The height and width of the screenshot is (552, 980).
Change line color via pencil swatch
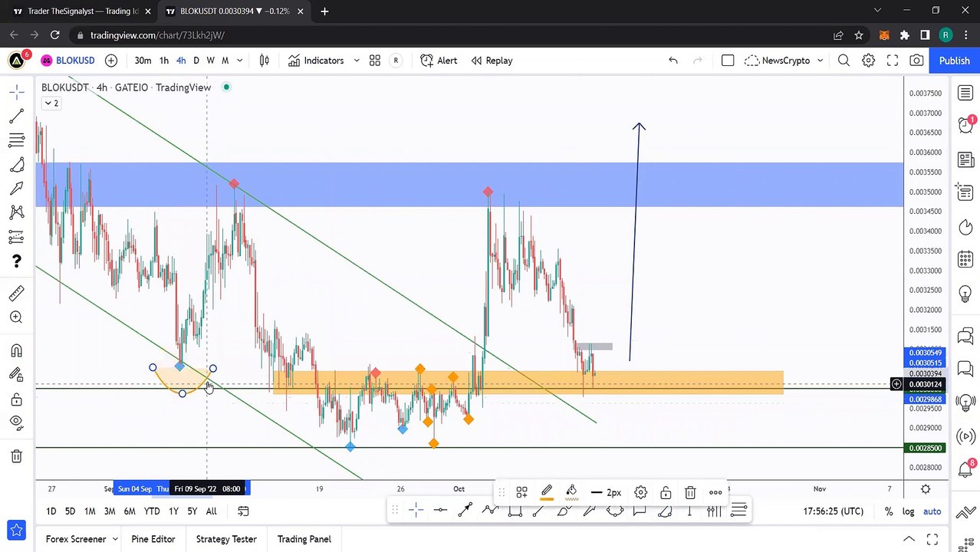pyautogui.click(x=547, y=492)
